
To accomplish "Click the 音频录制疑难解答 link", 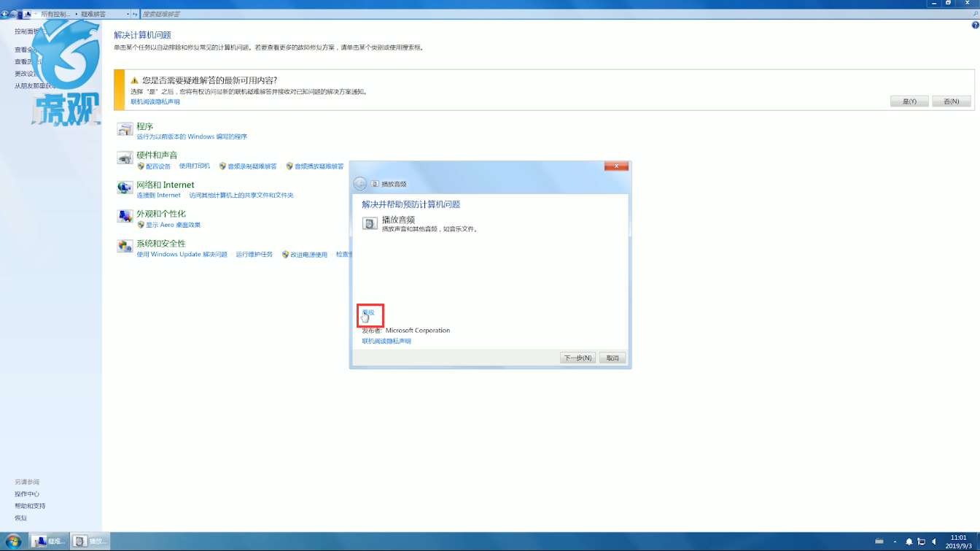I will (252, 166).
